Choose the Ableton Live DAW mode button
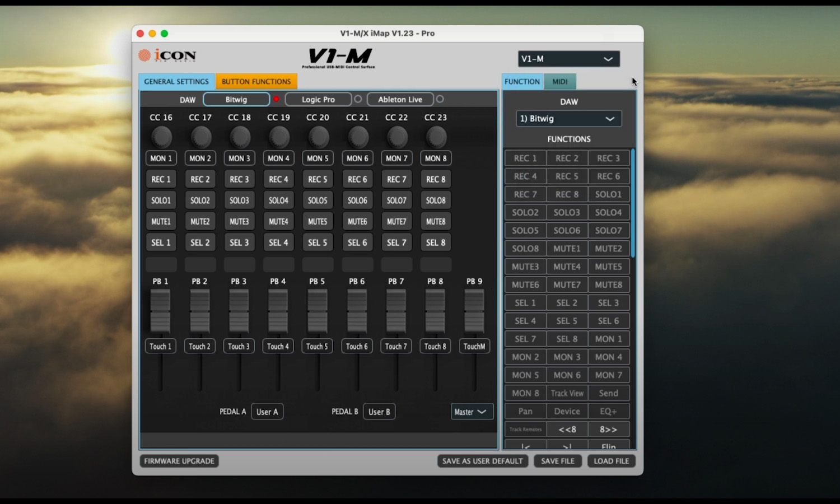 click(x=400, y=99)
